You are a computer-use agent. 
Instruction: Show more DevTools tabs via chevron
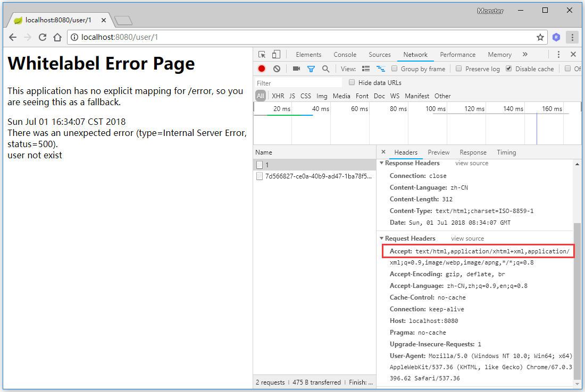[525, 54]
